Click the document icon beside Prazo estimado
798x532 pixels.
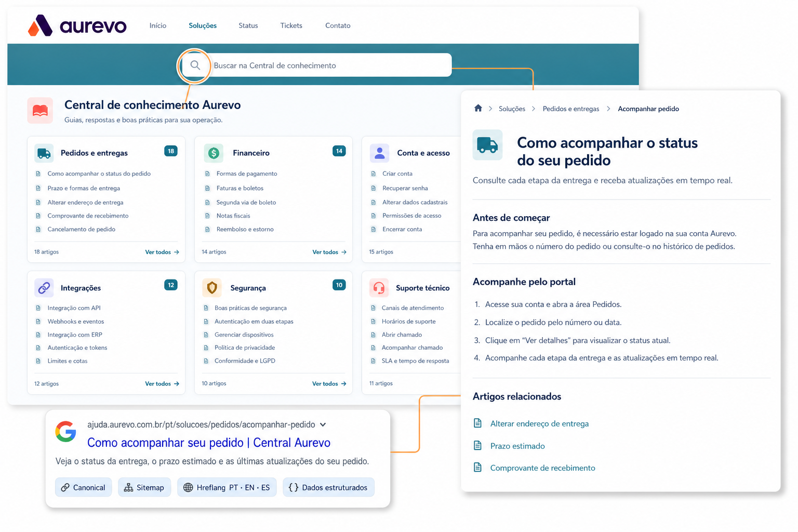tap(477, 445)
